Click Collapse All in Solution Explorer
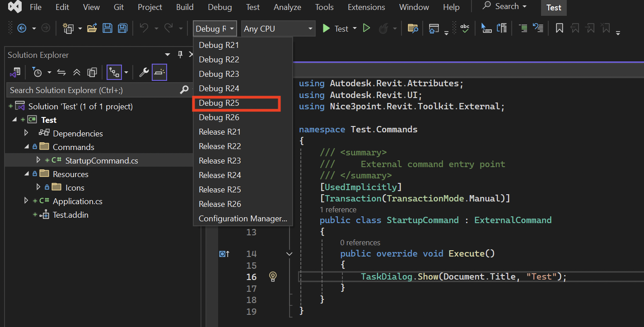The width and height of the screenshot is (644, 327). pos(77,72)
